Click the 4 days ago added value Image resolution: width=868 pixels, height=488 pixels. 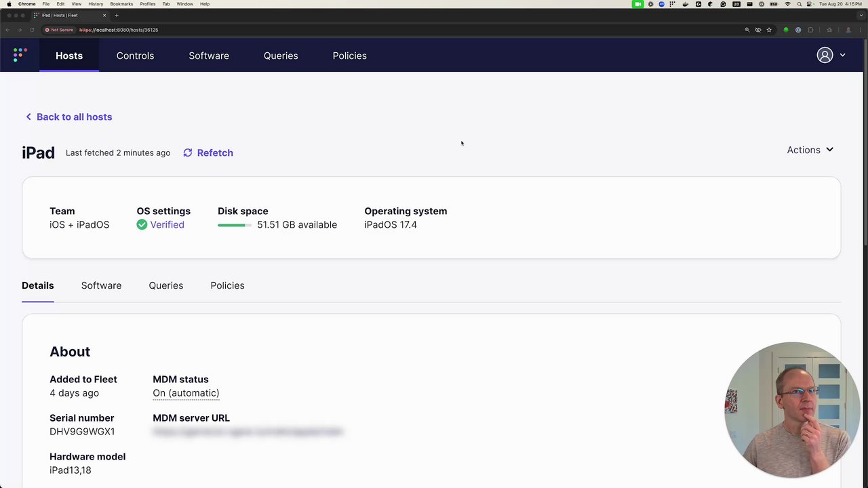click(74, 393)
